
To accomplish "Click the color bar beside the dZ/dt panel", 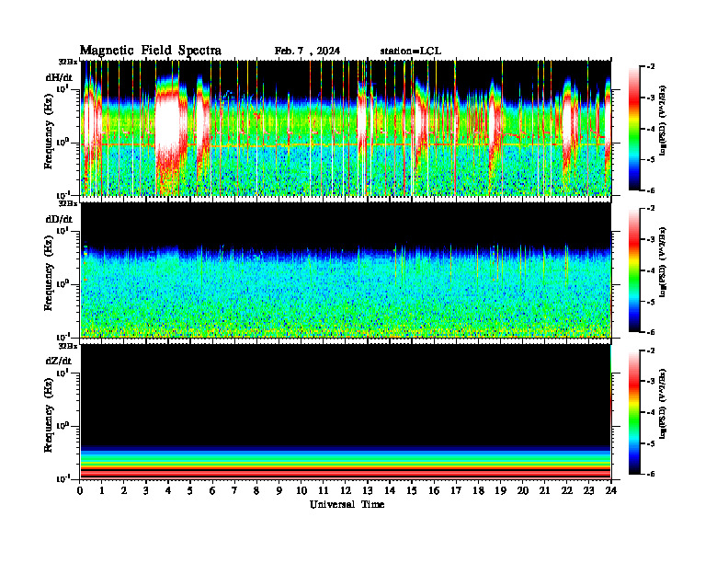I will [634, 412].
